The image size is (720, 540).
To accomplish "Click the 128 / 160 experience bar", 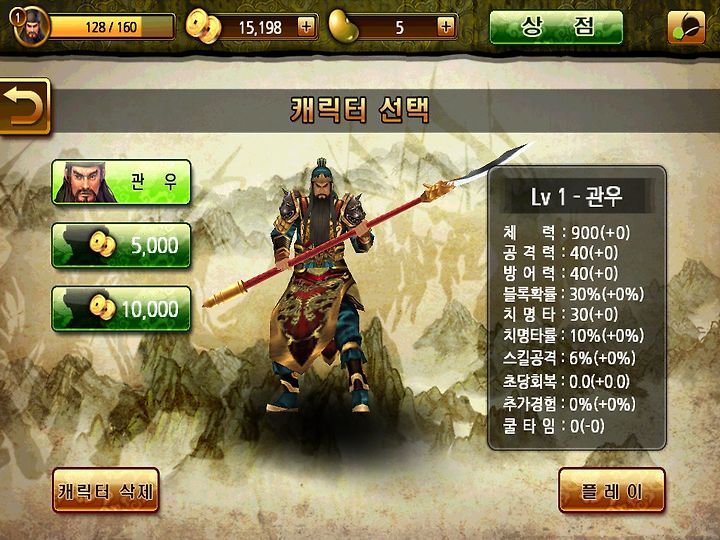I will pos(112,27).
